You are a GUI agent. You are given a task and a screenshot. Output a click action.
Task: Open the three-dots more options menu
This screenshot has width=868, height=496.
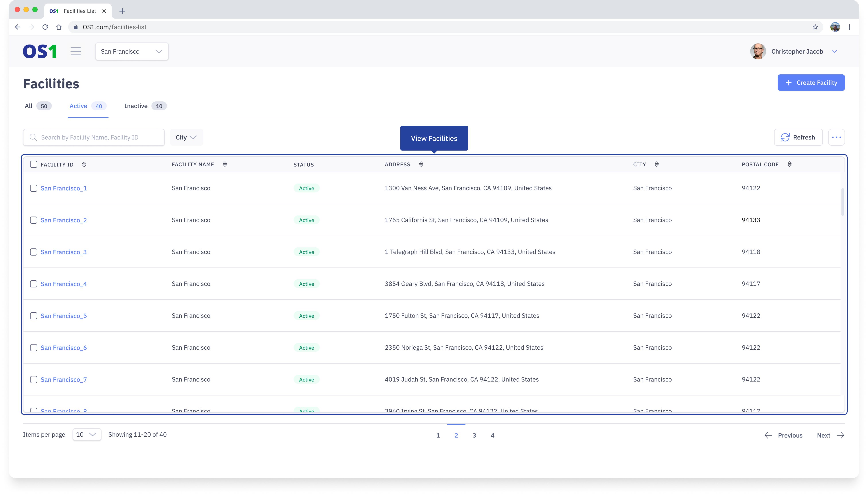click(836, 137)
